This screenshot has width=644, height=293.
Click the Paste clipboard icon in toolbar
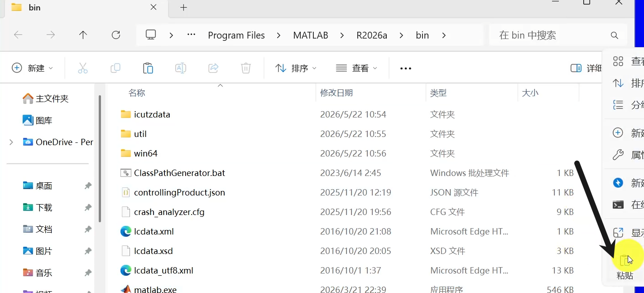[148, 68]
